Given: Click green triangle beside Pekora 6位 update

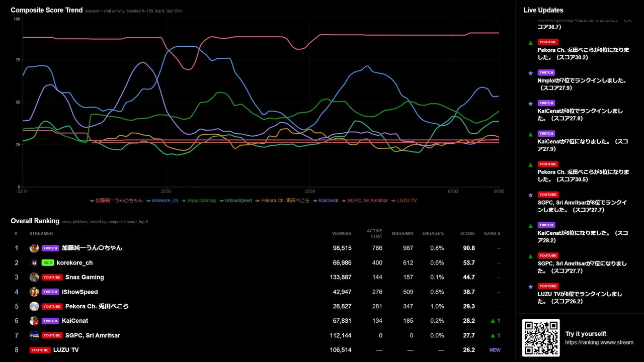Looking at the screenshot, I should click(530, 43).
